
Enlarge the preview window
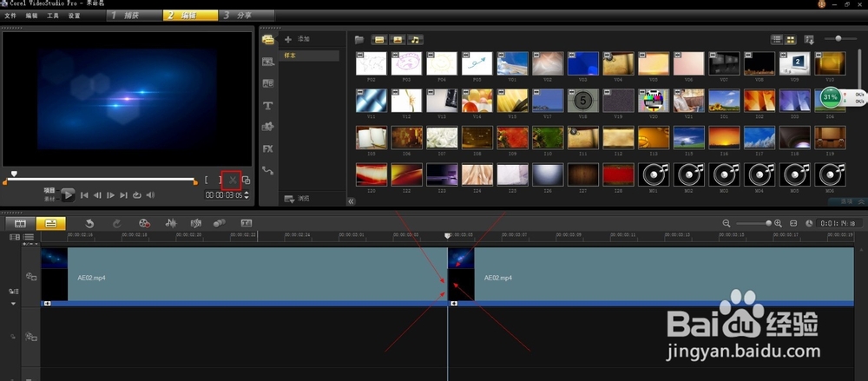point(247,180)
